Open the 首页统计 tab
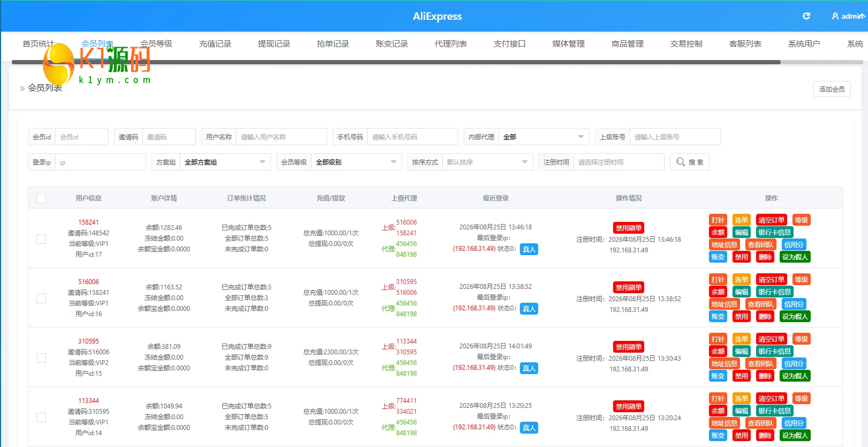This screenshot has width=868, height=447. (39, 43)
